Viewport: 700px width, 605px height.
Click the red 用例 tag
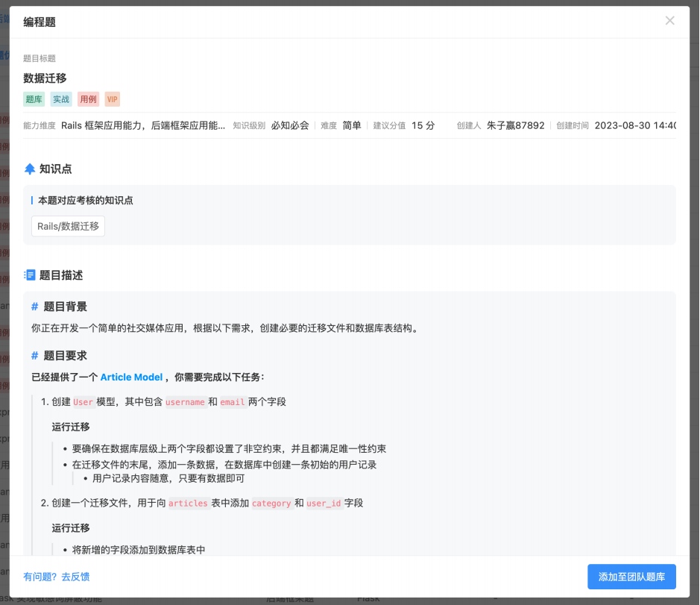pyautogui.click(x=89, y=99)
